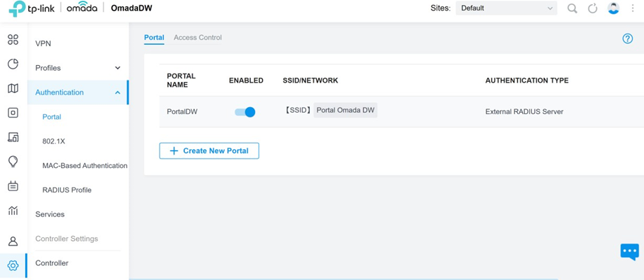Open the Devices icon in the sidebar
644x280 pixels.
coord(13,113)
